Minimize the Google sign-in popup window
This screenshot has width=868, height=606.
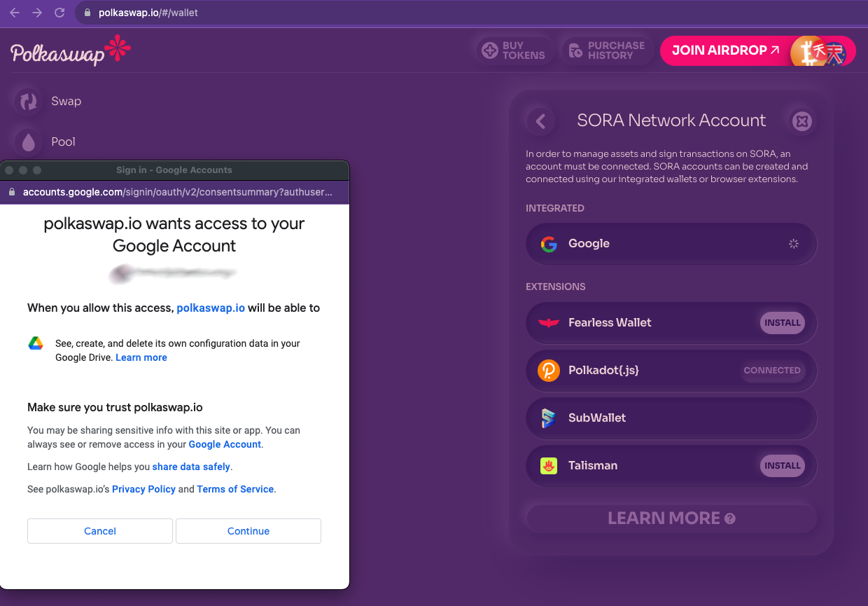(23, 170)
